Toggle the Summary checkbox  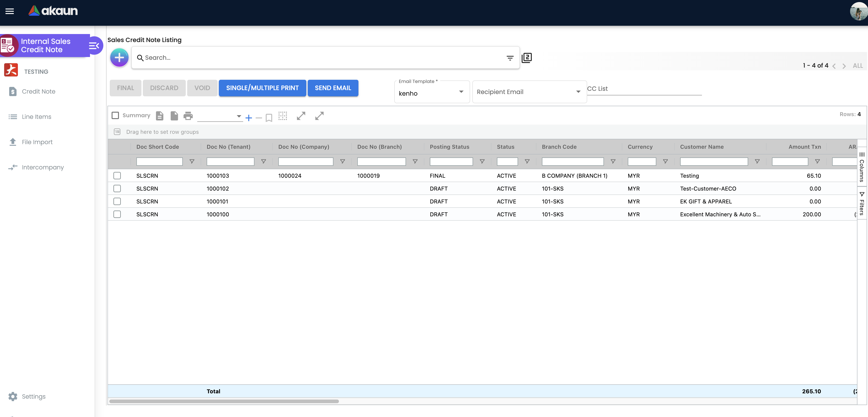pyautogui.click(x=115, y=115)
